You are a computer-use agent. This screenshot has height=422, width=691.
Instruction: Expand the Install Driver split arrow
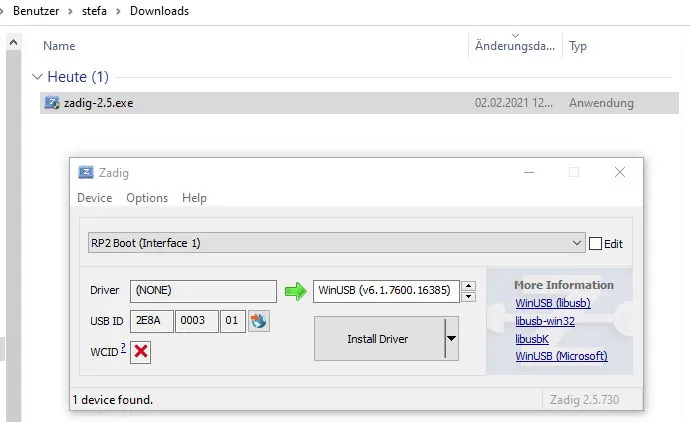[x=450, y=339]
